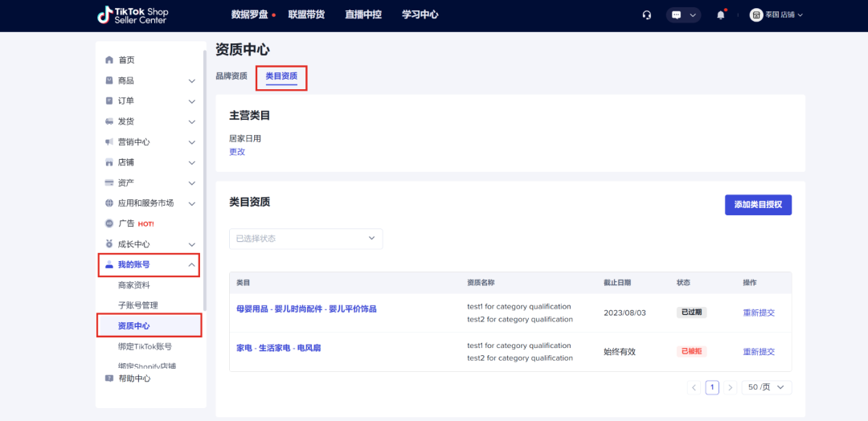This screenshot has height=421, width=868.
Task: Select page 1 in pagination
Action: (712, 387)
